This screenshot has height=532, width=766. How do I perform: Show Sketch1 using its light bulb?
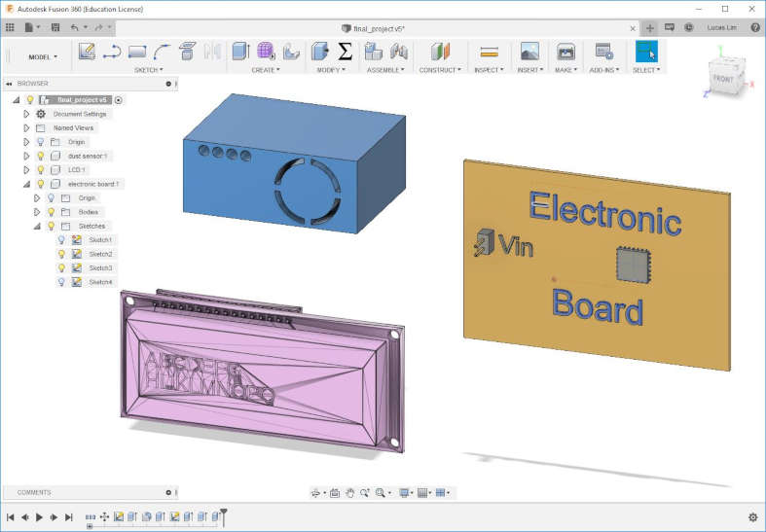[61, 240]
